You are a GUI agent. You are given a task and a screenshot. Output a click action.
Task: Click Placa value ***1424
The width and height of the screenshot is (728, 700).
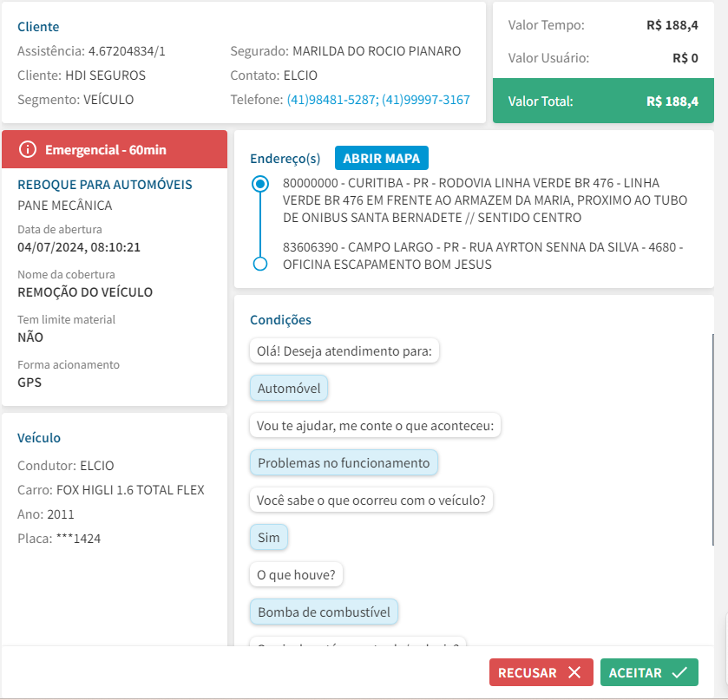[x=78, y=539]
